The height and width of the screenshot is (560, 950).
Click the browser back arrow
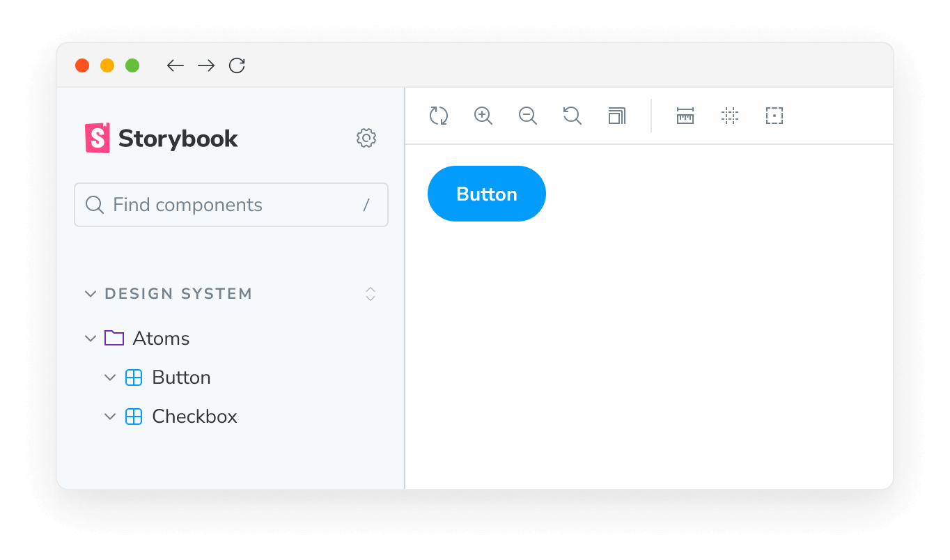pos(175,65)
